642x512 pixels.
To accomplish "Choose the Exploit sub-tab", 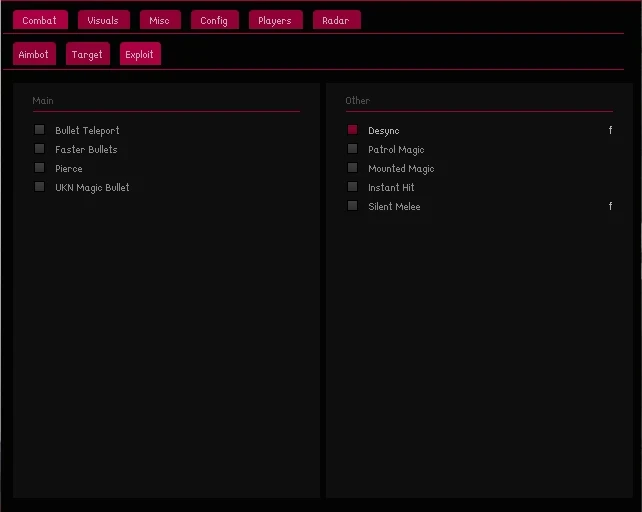I will pos(140,54).
